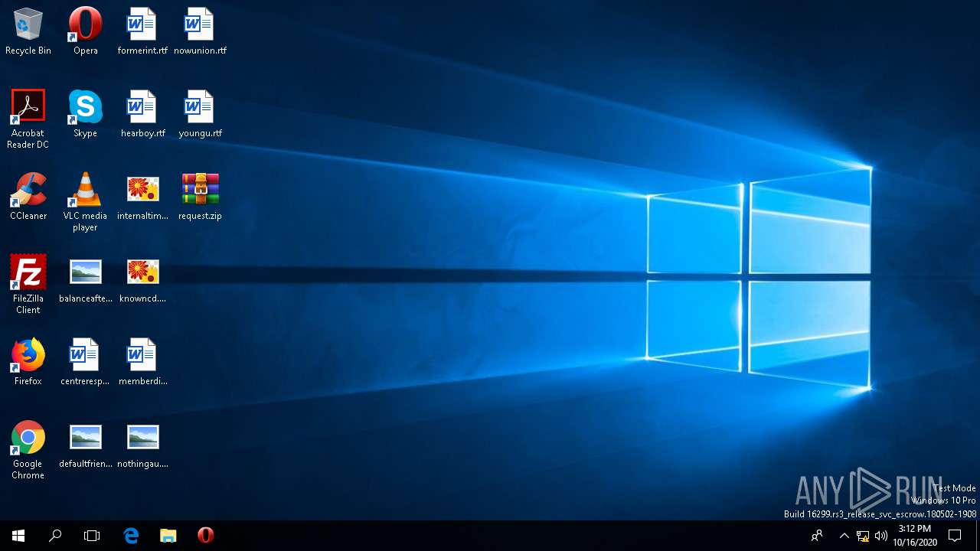Select the nowunion.rtf document icon
Image resolution: width=980 pixels, height=551 pixels.
pos(200,31)
